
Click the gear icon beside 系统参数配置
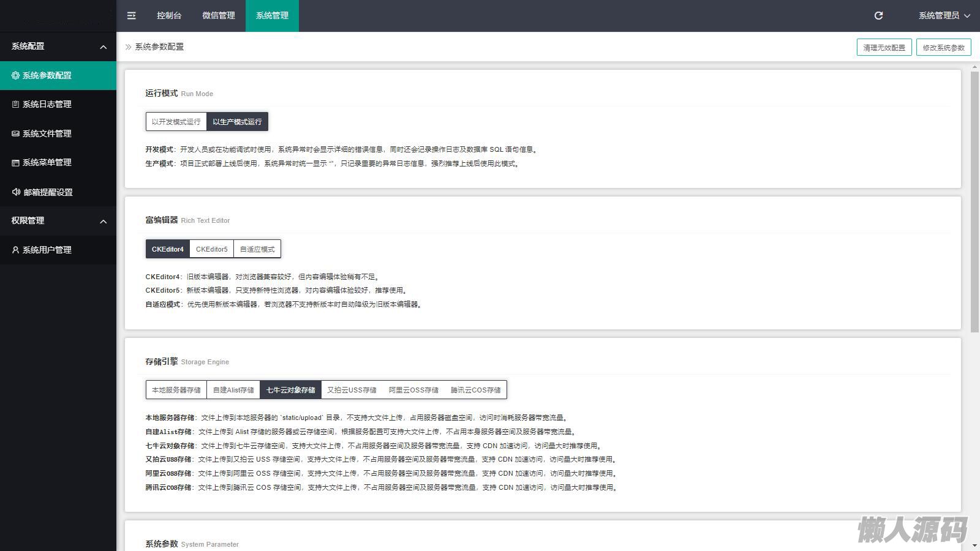pos(15,75)
